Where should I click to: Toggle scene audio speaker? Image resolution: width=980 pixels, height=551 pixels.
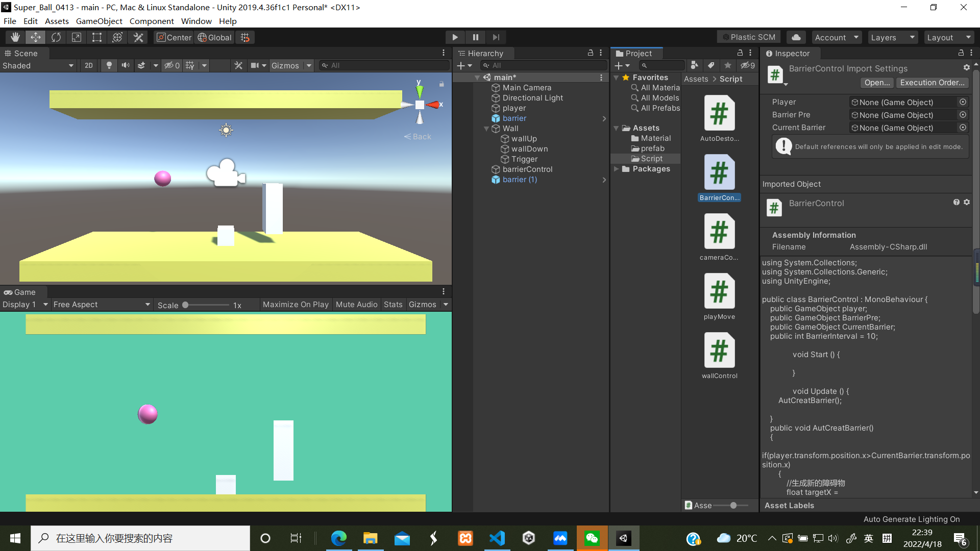click(125, 65)
